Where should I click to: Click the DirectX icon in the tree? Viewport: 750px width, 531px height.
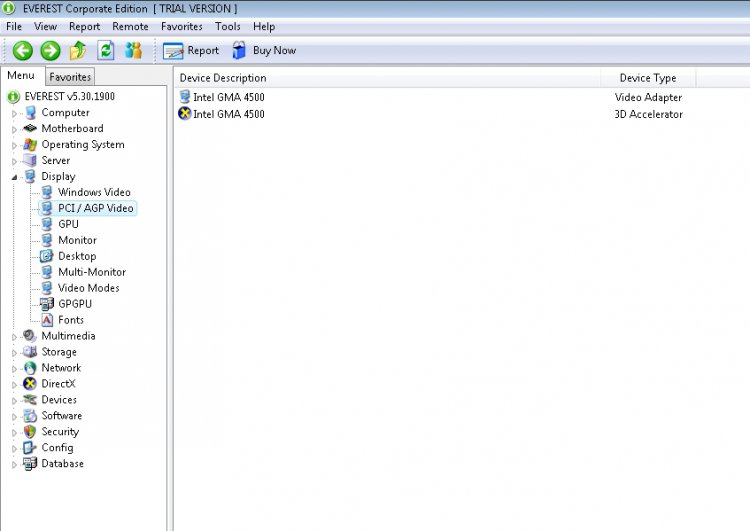pos(30,384)
